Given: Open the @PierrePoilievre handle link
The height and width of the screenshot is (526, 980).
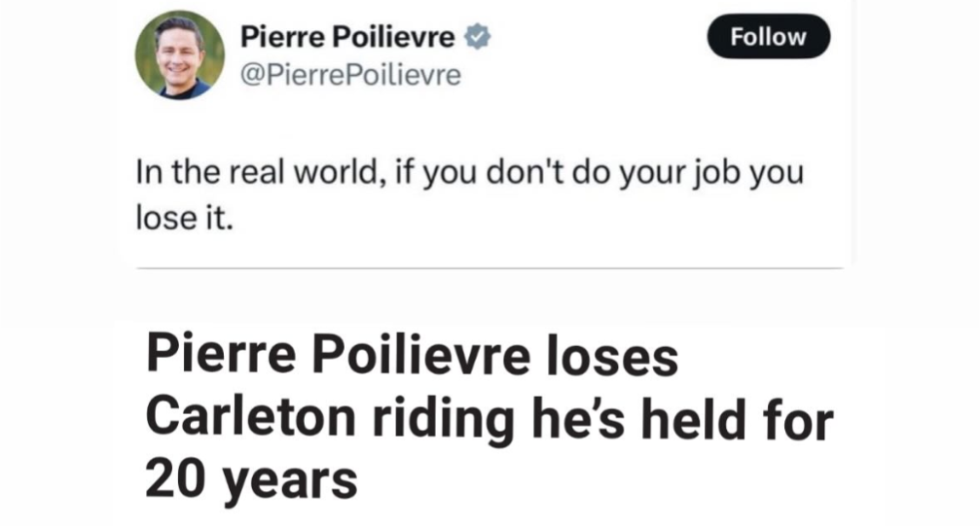Looking at the screenshot, I should (x=350, y=75).
